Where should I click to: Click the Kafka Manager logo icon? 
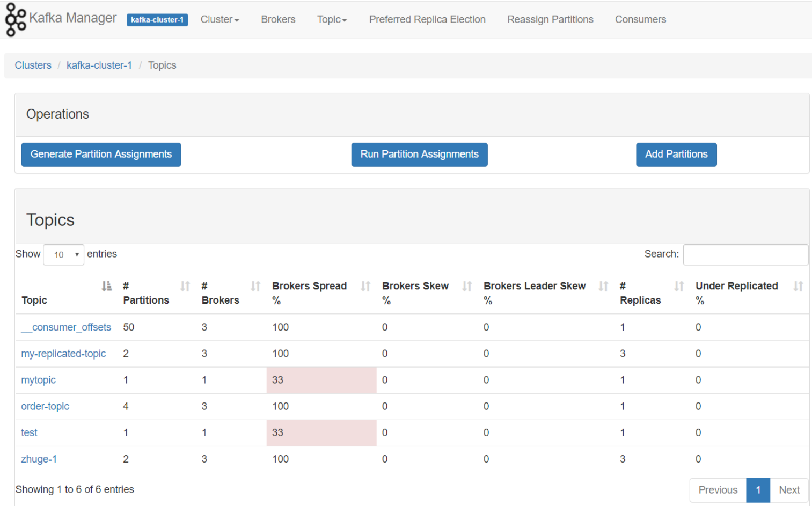click(x=15, y=20)
